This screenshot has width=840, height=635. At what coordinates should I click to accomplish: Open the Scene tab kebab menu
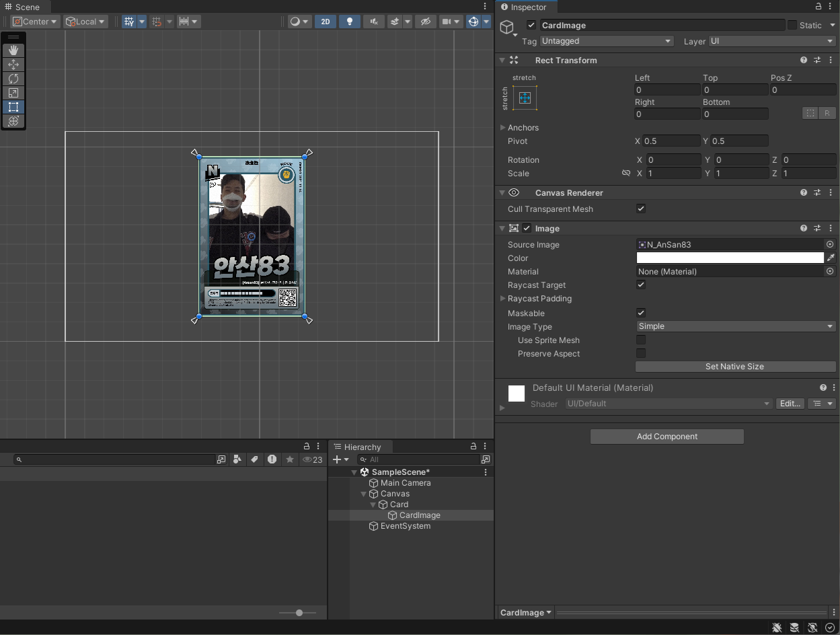click(486, 7)
